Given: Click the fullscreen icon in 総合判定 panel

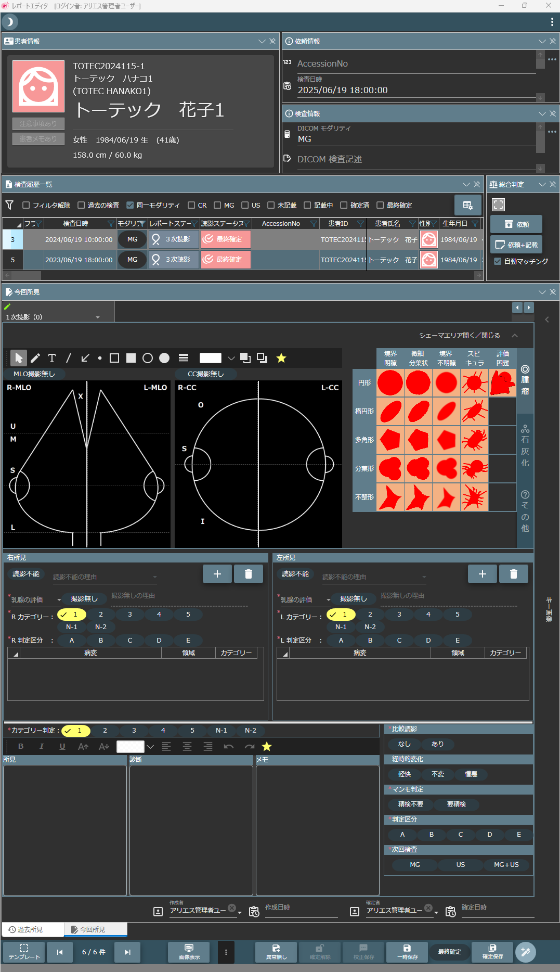Looking at the screenshot, I should pos(498,205).
